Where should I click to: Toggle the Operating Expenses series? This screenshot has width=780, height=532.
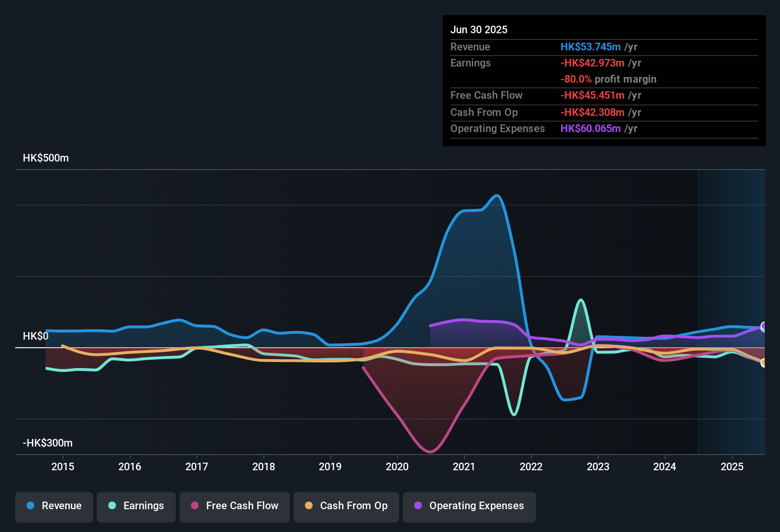[x=469, y=506]
